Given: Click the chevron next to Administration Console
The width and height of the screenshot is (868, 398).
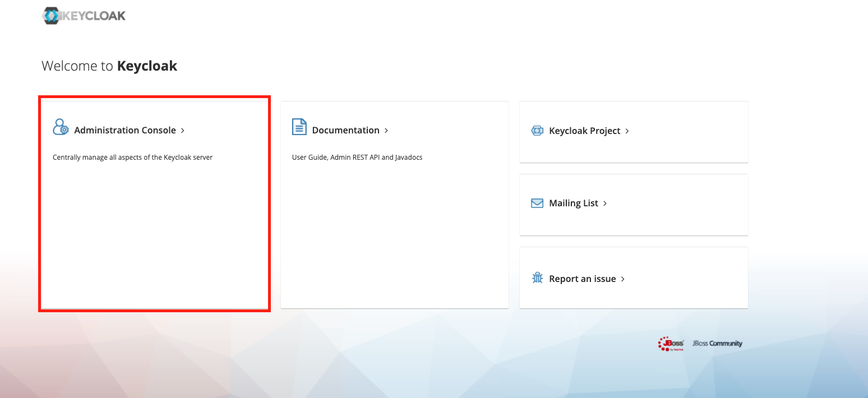Looking at the screenshot, I should [183, 131].
